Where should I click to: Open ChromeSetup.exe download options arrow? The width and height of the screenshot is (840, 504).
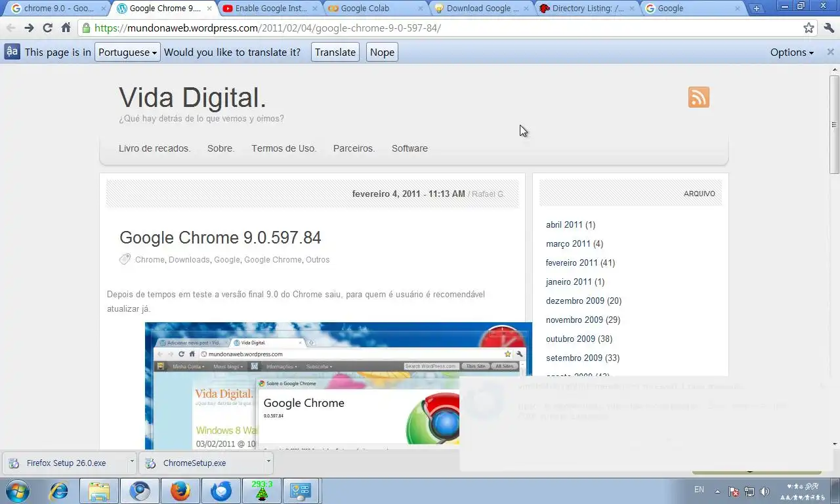click(x=268, y=461)
